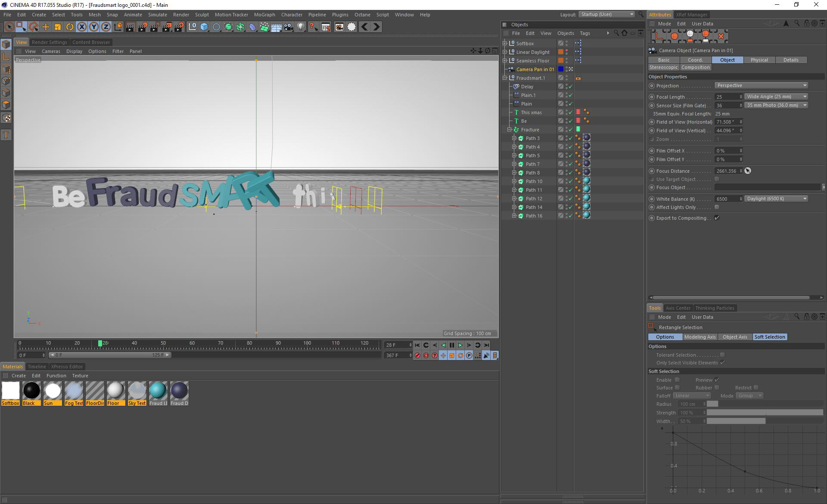
Task: Switch to the Render Settings tab
Action: [50, 42]
